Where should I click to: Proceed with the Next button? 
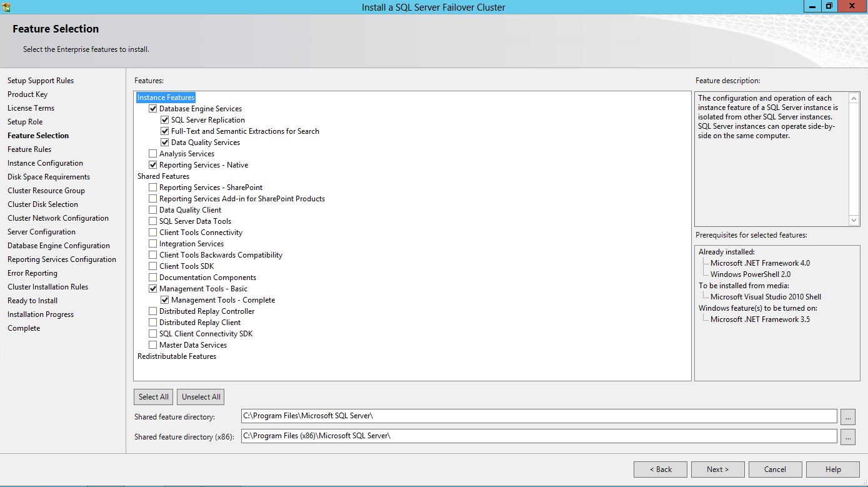click(x=718, y=469)
